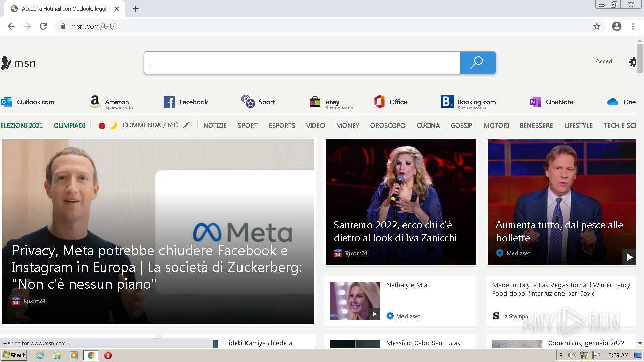Click the taskbar clock showing 5:39 AM

tap(618, 355)
